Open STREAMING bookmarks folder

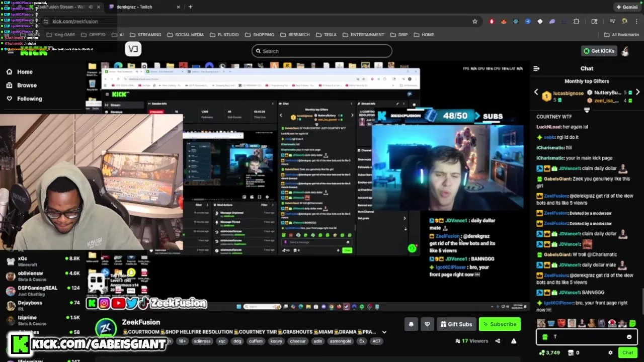tap(145, 35)
